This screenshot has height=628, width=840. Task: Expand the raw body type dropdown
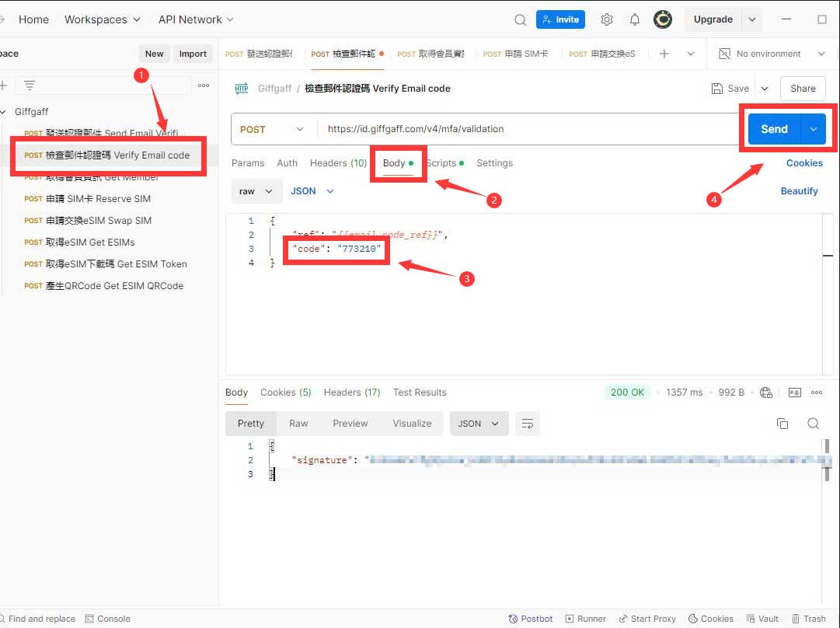point(256,191)
